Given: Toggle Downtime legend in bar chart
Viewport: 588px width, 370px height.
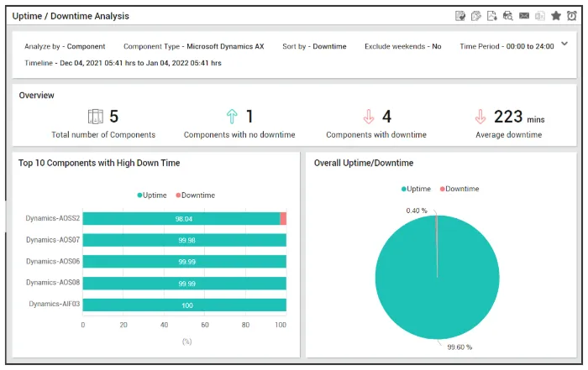Looking at the screenshot, I should pos(196,195).
